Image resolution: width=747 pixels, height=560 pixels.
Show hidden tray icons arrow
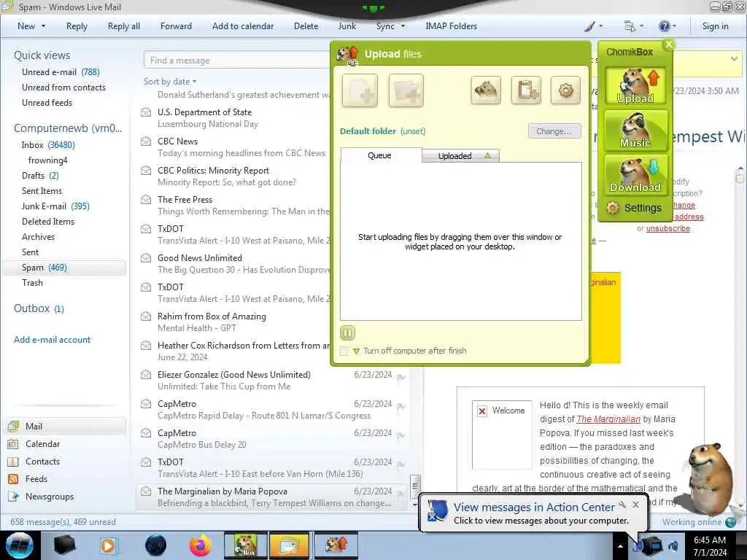tap(620, 546)
